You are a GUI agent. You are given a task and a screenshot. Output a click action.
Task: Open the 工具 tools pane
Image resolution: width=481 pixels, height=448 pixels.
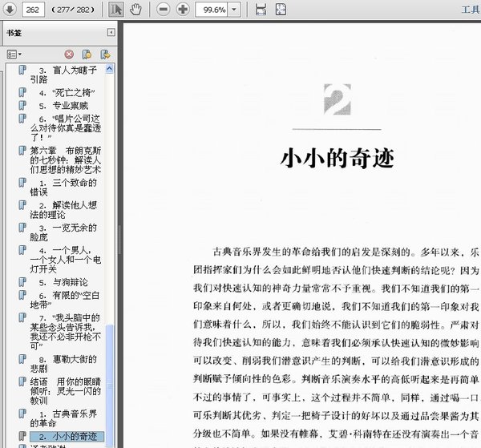(x=471, y=10)
